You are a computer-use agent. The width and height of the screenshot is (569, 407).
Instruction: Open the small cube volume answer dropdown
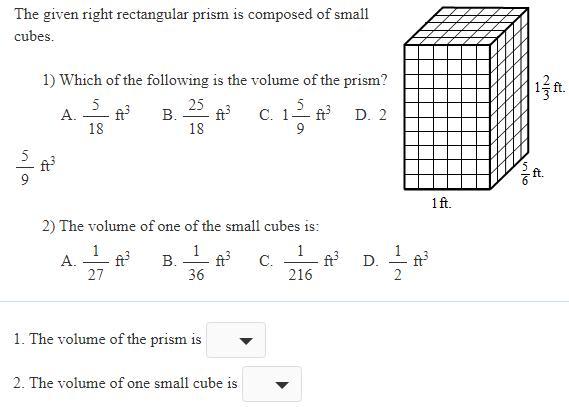pos(272,384)
